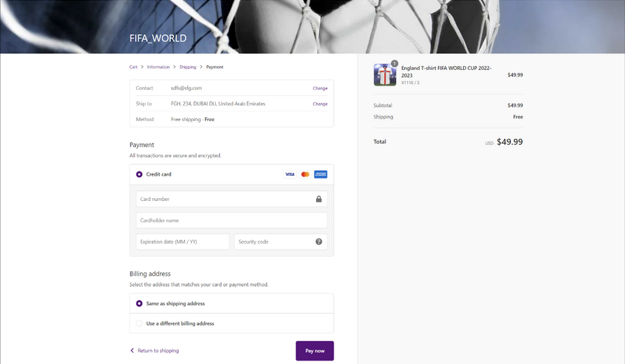Click the lock icon in the Card number field
Image resolution: width=625 pixels, height=364 pixels.
point(319,199)
